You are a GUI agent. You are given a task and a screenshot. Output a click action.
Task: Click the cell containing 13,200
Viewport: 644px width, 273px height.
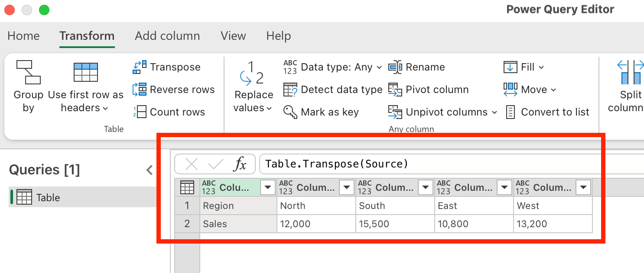[553, 224]
